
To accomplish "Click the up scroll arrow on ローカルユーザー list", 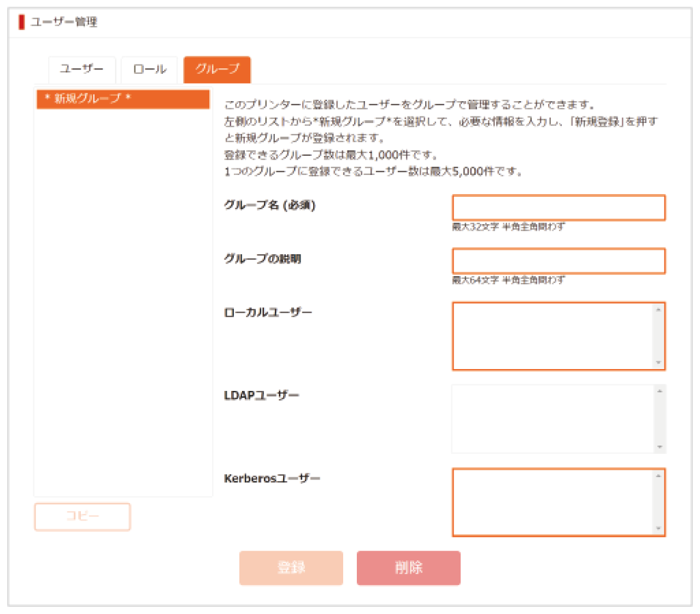I will coord(658,309).
